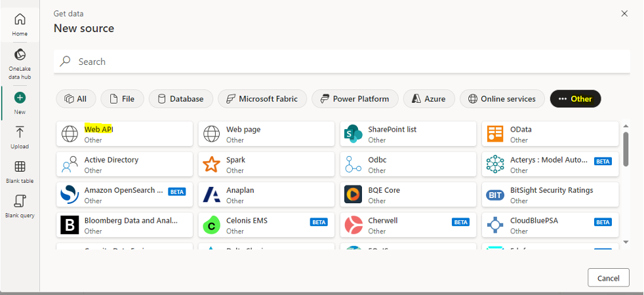Click the scrollbar up arrow

pos(626,126)
